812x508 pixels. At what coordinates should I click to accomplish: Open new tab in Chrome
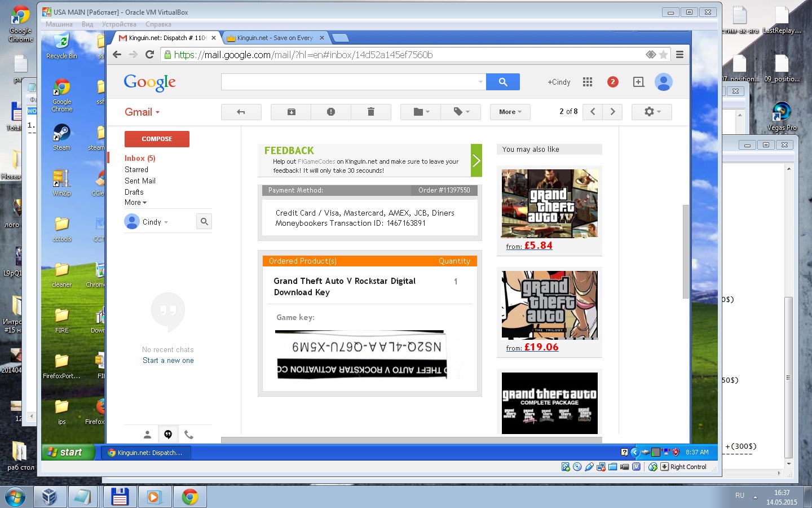tap(340, 38)
